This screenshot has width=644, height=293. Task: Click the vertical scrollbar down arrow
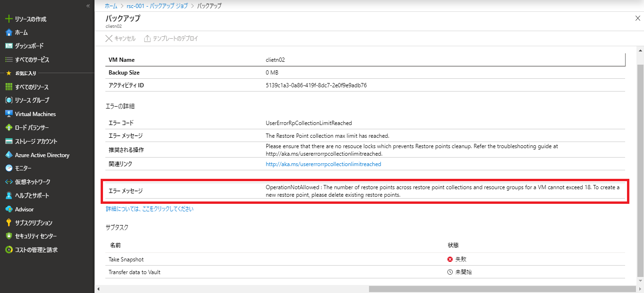tap(640, 280)
